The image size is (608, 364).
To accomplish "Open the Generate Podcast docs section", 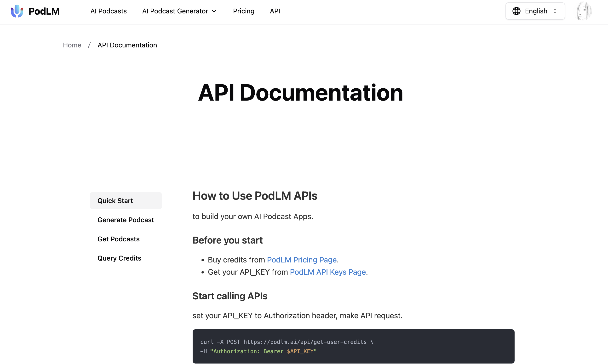I will pyautogui.click(x=126, y=220).
